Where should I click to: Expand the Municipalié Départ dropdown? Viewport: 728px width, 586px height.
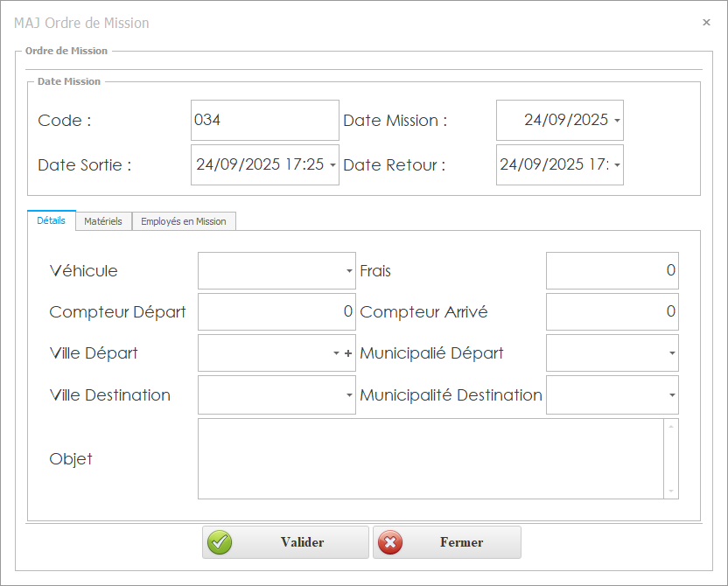[672, 353]
